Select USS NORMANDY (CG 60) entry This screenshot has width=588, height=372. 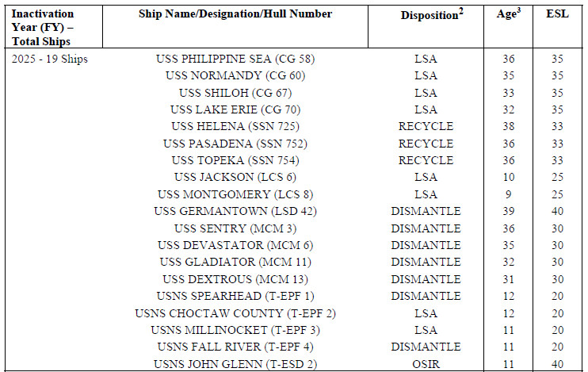[235, 76]
